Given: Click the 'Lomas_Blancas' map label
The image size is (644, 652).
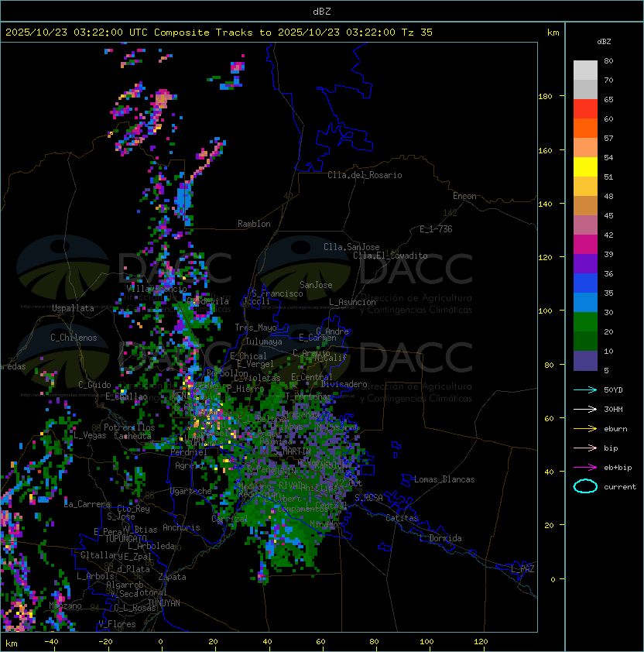Looking at the screenshot, I should pyautogui.click(x=444, y=479).
